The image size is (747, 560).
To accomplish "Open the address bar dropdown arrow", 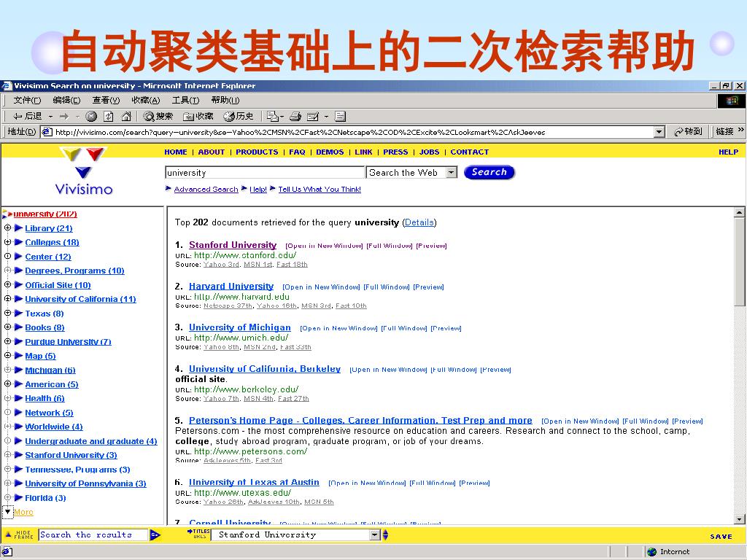I will point(659,132).
